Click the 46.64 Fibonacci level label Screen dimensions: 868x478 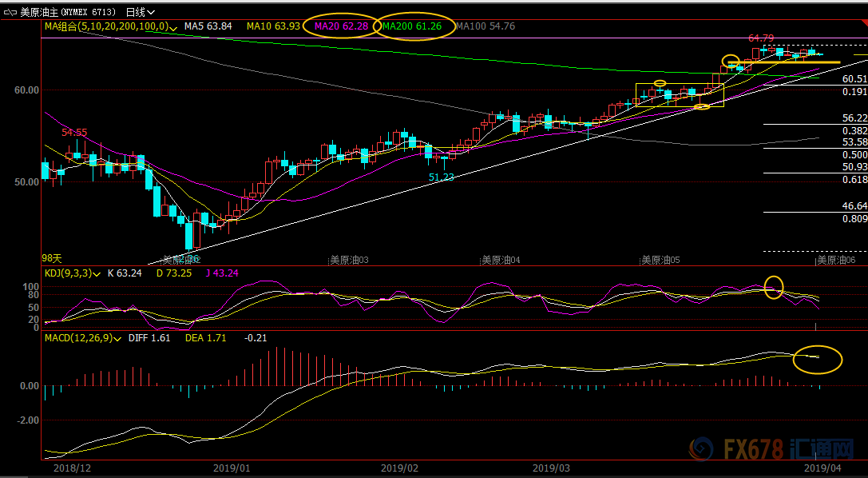coord(854,206)
